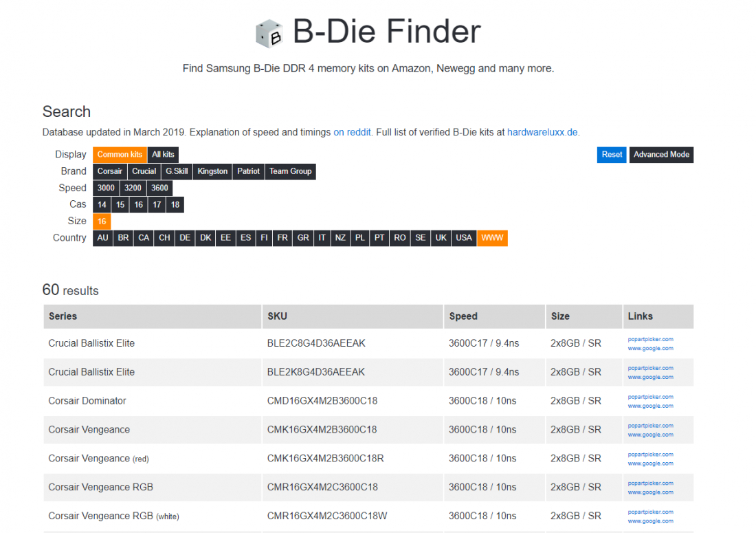Viewport: 756px width, 533px height.
Task: Open google link for CMK16GX4M2B3600C18
Action: pyautogui.click(x=650, y=435)
